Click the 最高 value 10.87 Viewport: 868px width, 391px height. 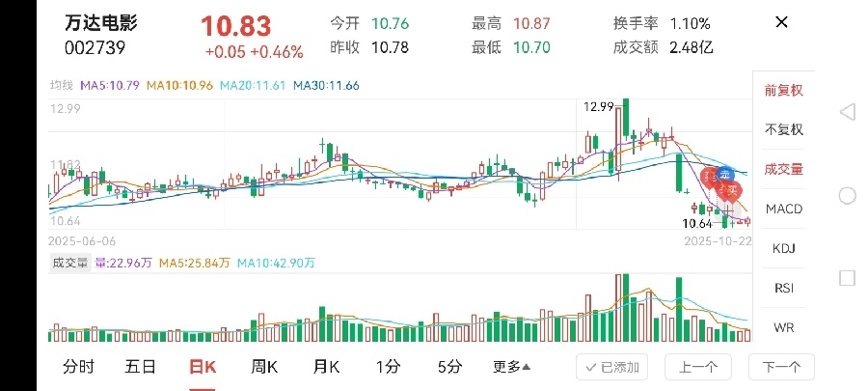[531, 23]
